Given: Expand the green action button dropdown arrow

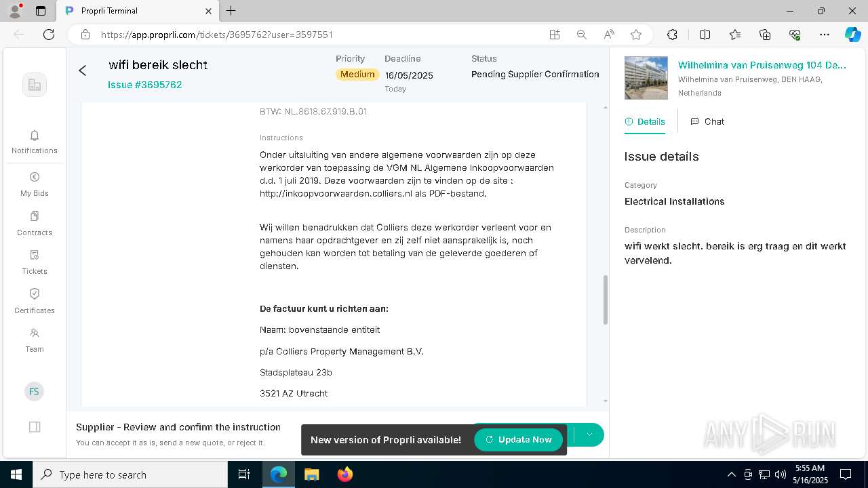Looking at the screenshot, I should click(x=589, y=434).
